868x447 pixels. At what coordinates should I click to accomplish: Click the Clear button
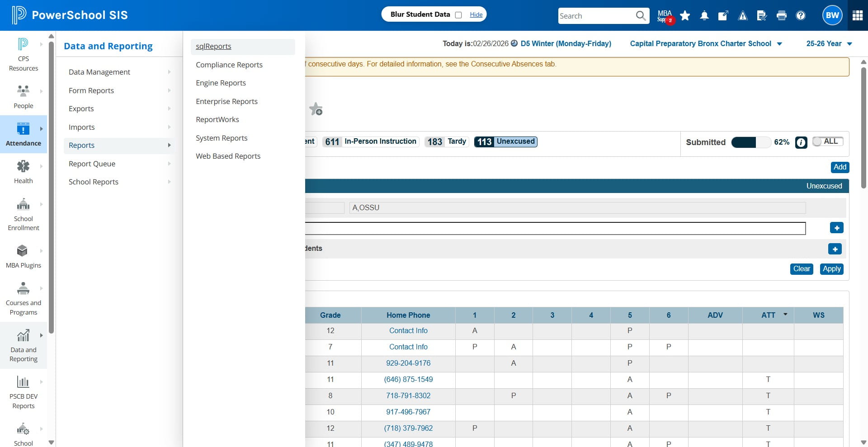coord(802,269)
